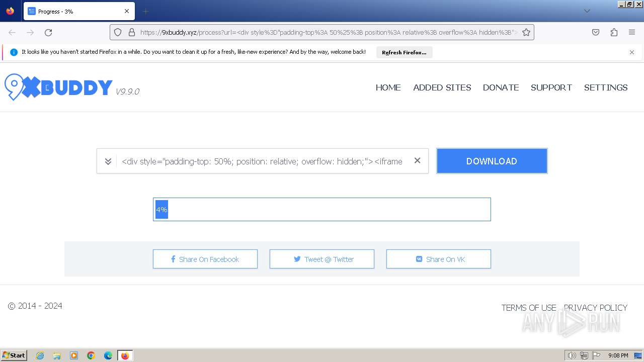
Task: Click the video URL input field
Action: (x=262, y=161)
